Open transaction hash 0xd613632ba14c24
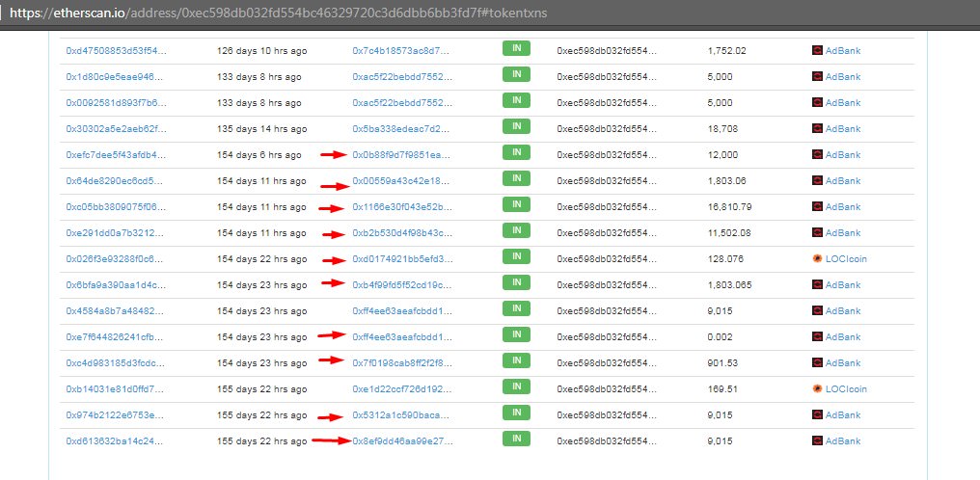The height and width of the screenshot is (480, 980). click(x=117, y=440)
